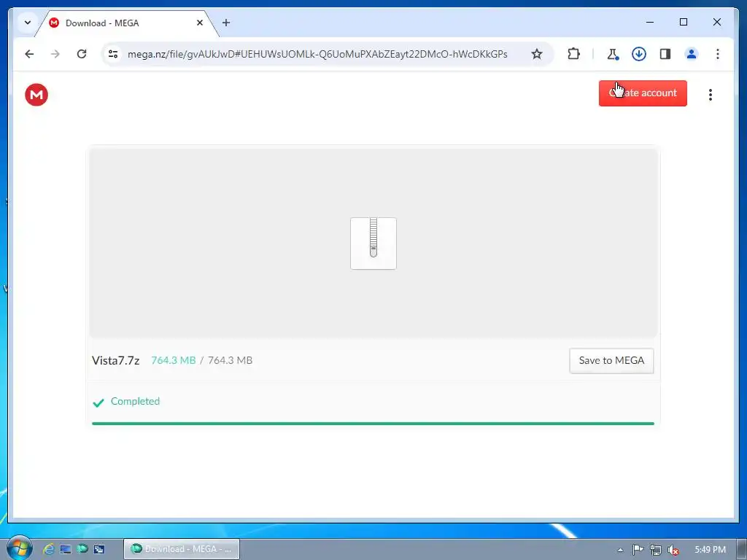This screenshot has width=747, height=560.
Task: Show hidden system tray icons
Action: pyautogui.click(x=620, y=550)
